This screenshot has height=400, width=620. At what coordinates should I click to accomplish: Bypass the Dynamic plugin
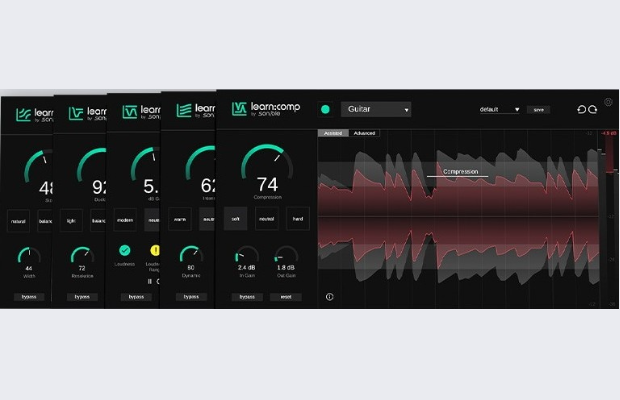pos(191,297)
